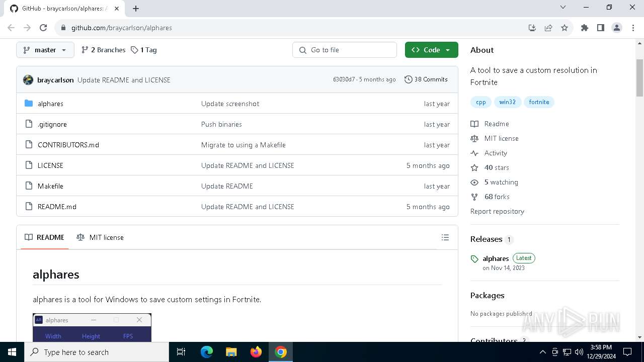Open braycarlson author profile link
This screenshot has height=362, width=644.
point(55,80)
